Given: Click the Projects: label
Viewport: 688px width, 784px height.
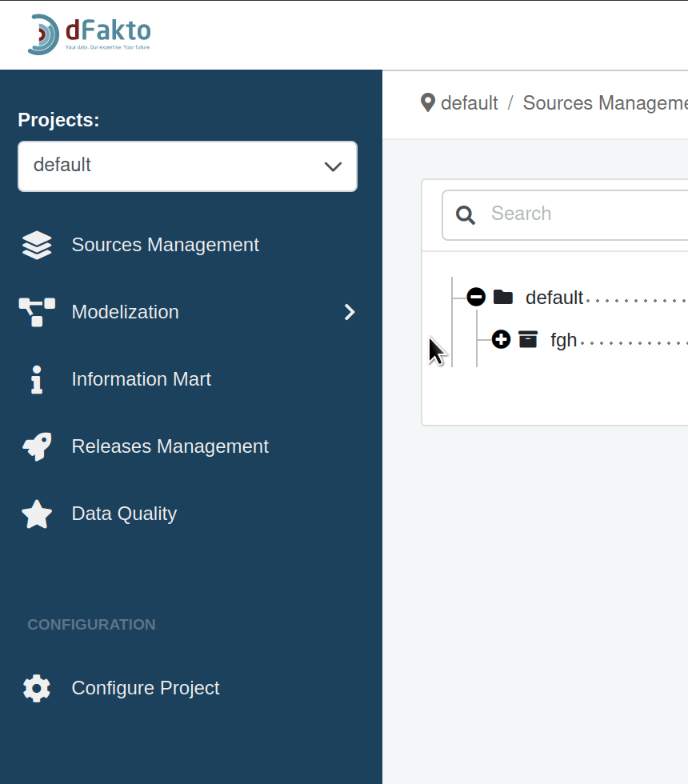Looking at the screenshot, I should (x=58, y=120).
